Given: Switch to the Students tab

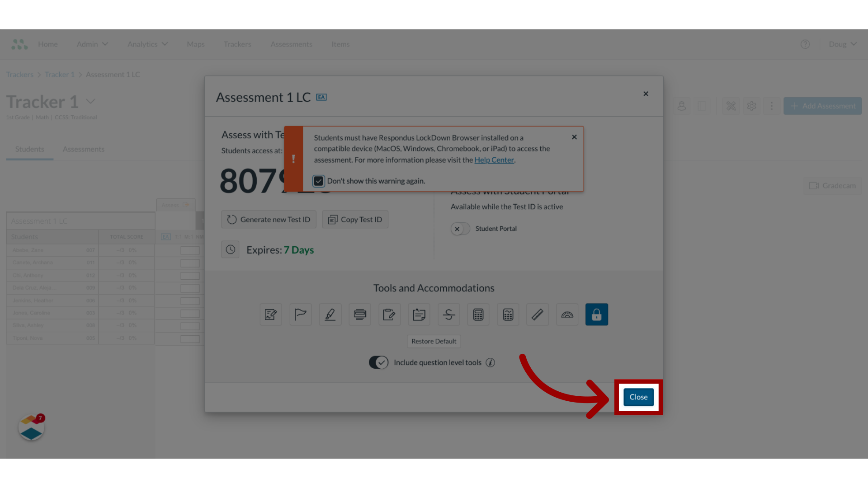Looking at the screenshot, I should [29, 148].
